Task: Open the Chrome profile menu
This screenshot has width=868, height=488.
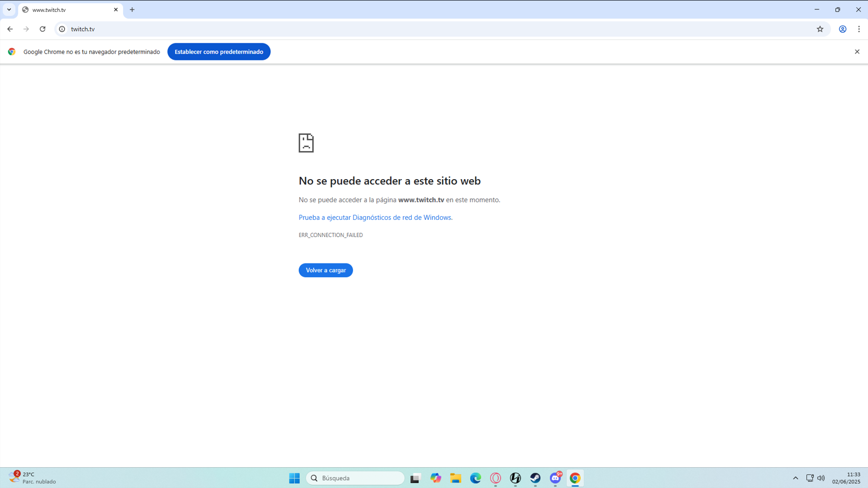Action: click(842, 29)
